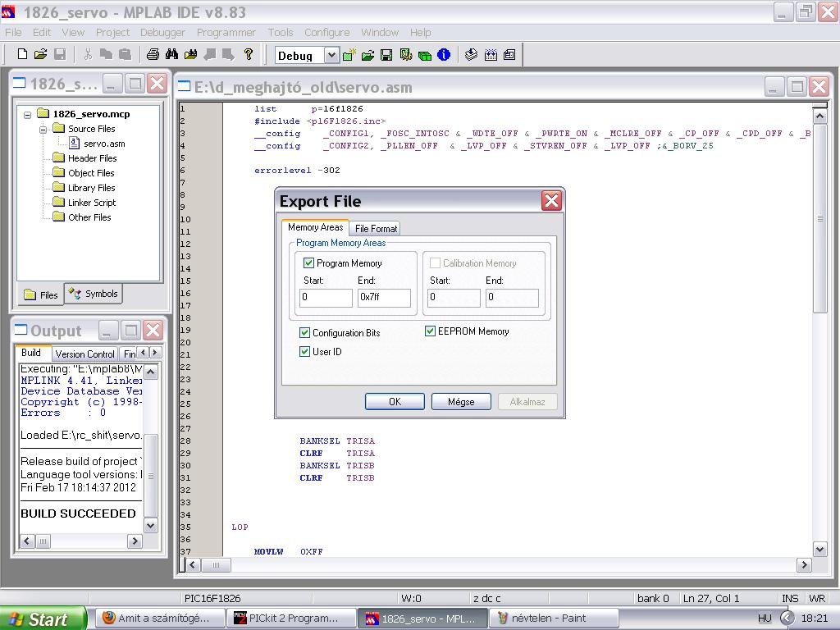Click the Open File folder icon
This screenshot has width=840, height=630.
[41, 55]
